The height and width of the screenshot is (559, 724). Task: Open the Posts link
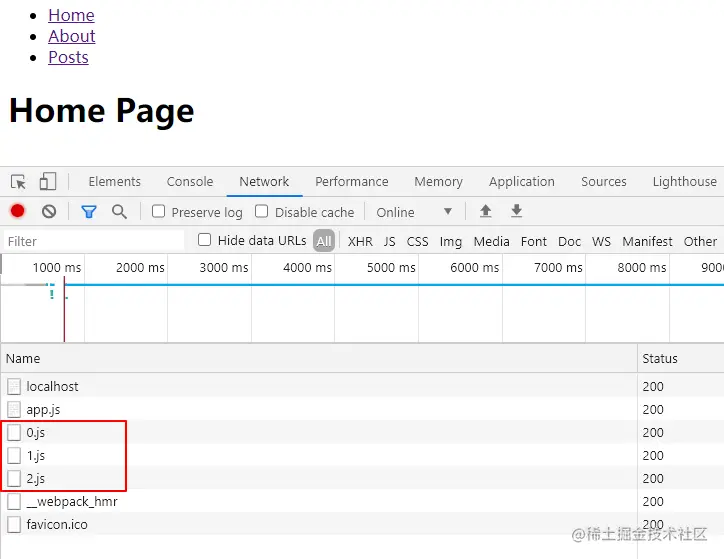click(x=68, y=57)
